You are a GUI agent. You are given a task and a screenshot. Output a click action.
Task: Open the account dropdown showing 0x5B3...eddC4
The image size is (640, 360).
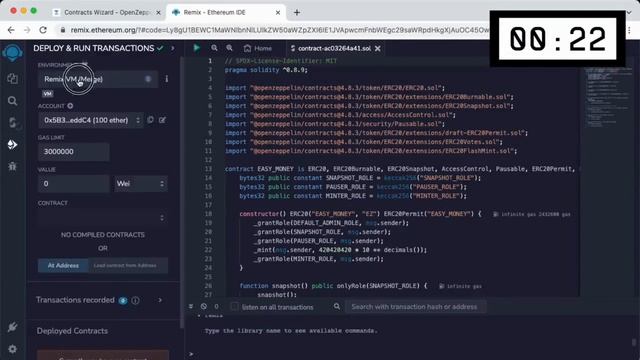[x=91, y=120]
